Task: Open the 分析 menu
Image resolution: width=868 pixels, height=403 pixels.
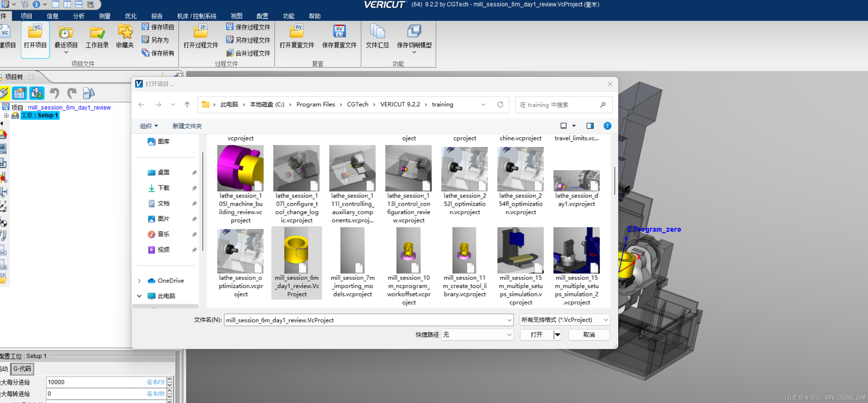Action: click(79, 16)
